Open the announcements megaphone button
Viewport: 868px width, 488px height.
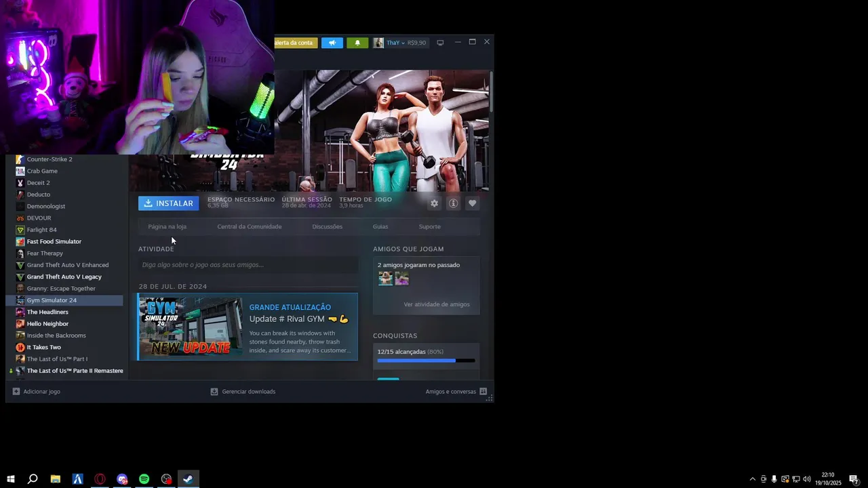[x=332, y=43]
